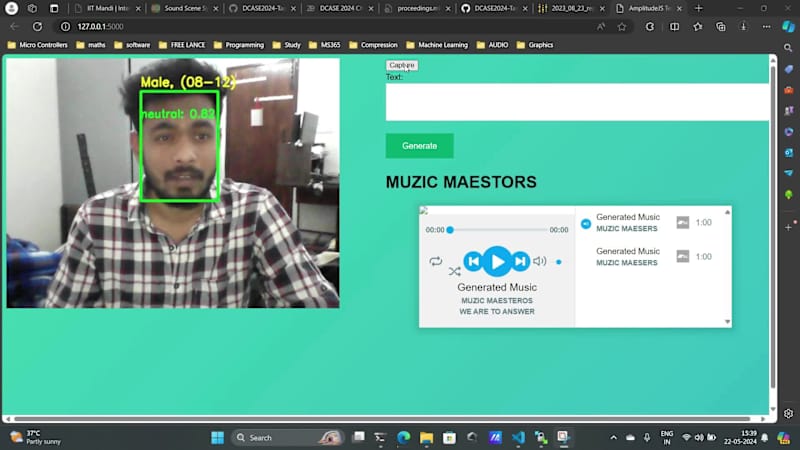
Task: Open the read aloud icon in address bar
Action: point(601,27)
